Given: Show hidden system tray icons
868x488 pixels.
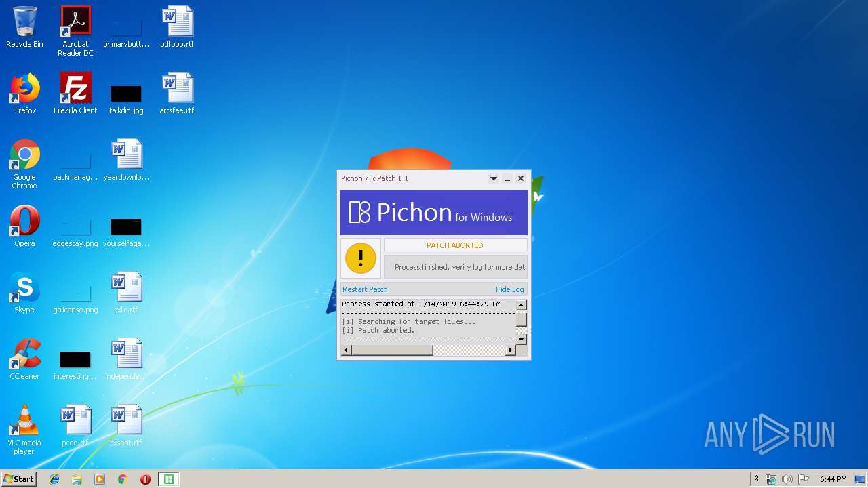Looking at the screenshot, I should click(756, 479).
